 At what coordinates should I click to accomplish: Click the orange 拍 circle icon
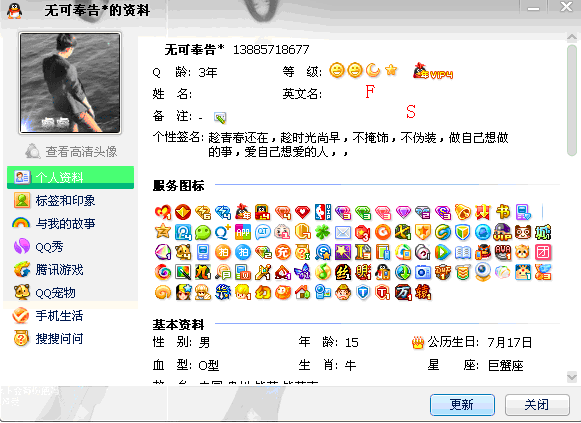(x=223, y=252)
